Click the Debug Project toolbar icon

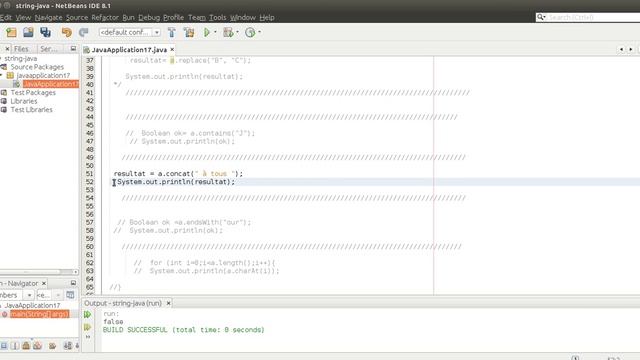[x=229, y=32]
